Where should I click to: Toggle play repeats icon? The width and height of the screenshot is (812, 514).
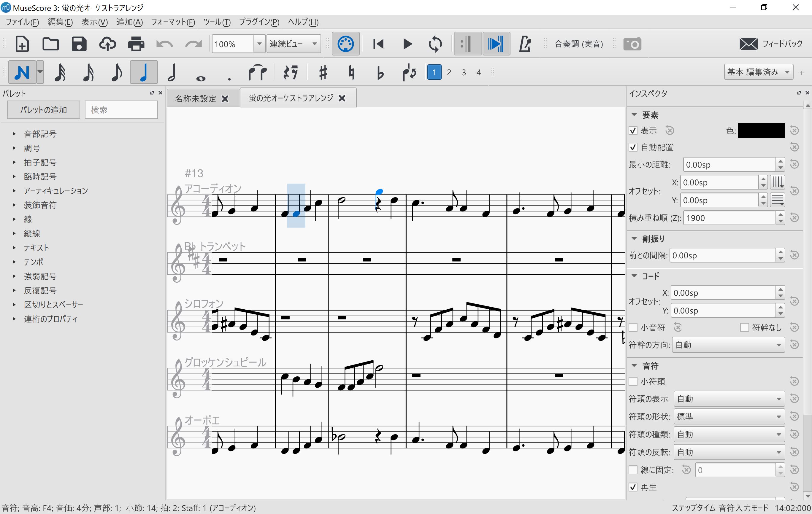coord(468,44)
